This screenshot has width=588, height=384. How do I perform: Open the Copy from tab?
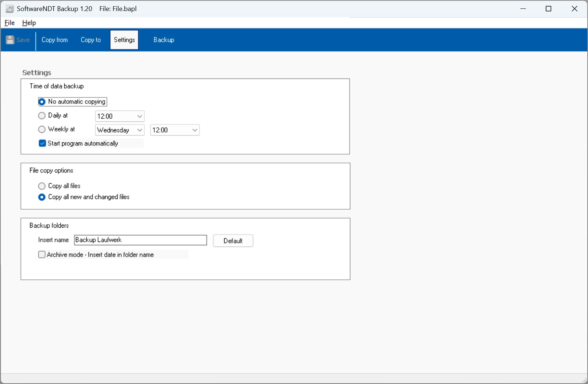pyautogui.click(x=54, y=40)
